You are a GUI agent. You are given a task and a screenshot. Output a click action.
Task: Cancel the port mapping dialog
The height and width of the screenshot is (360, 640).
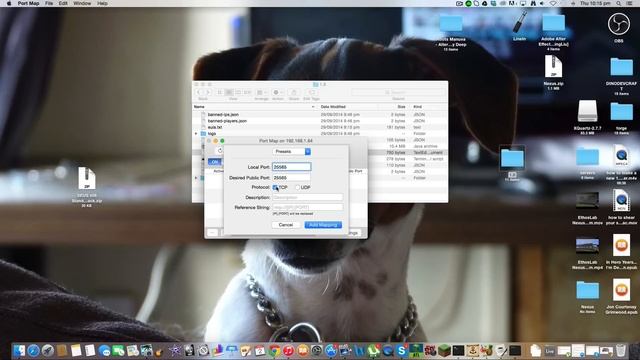[286, 225]
